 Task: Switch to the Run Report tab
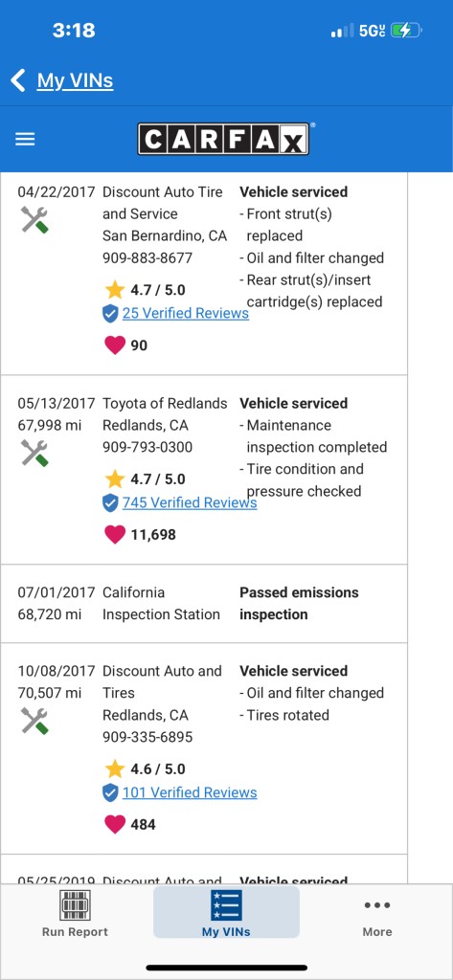click(x=75, y=912)
